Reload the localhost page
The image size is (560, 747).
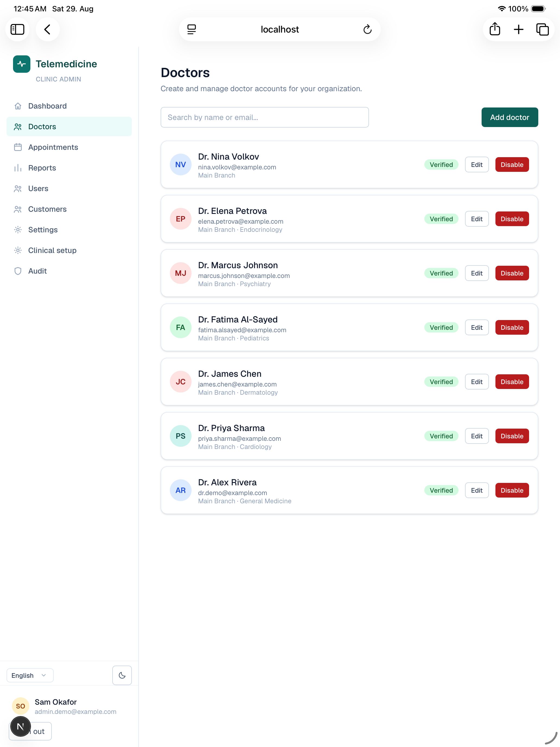click(x=367, y=29)
